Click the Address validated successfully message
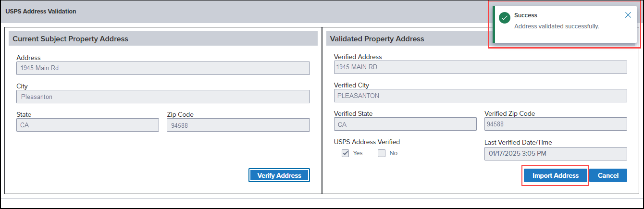This screenshot has width=644, height=209. 557,26
